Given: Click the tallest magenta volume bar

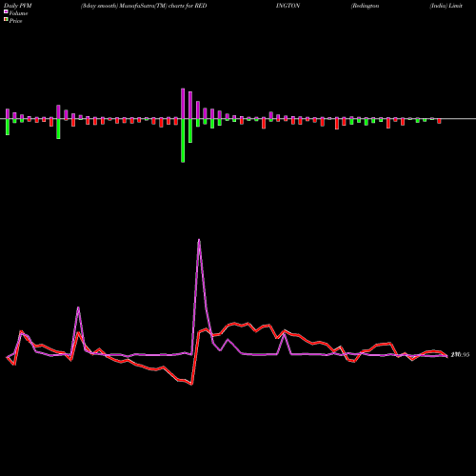Looking at the screenshot, I should tap(183, 104).
